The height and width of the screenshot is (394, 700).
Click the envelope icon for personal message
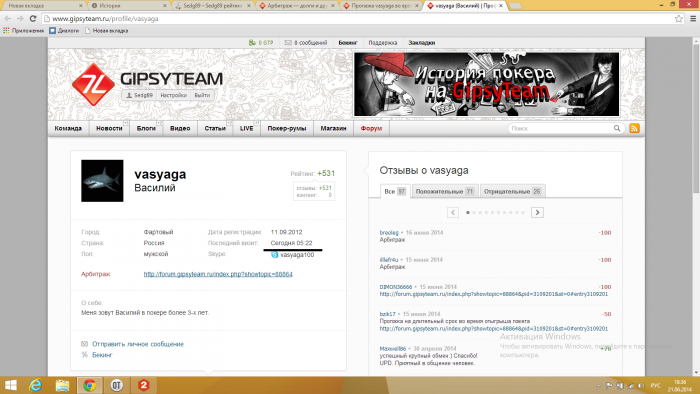pos(84,344)
